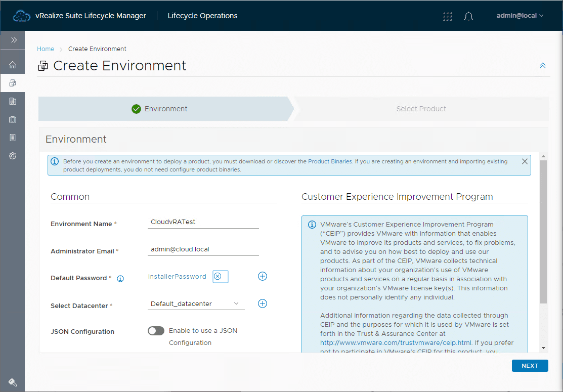Clear the installerPassword with the X toggle
The image size is (563, 392).
pyautogui.click(x=220, y=276)
